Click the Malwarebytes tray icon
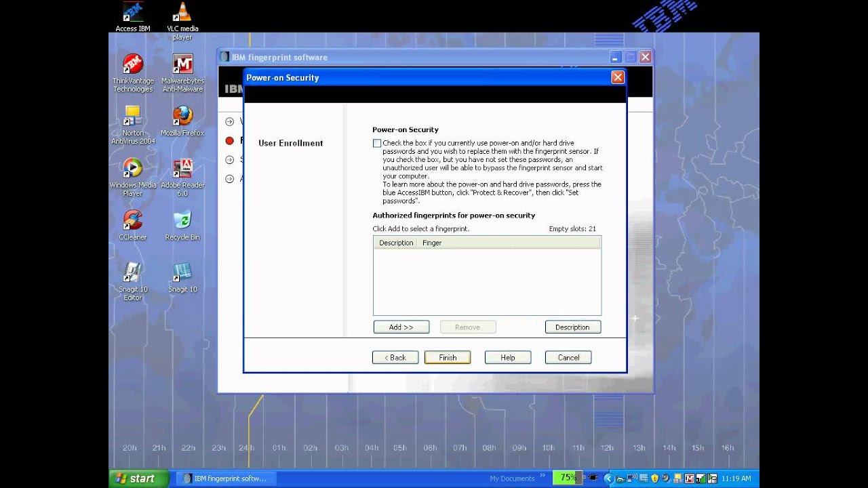This screenshot has width=868, height=488. 690,479
